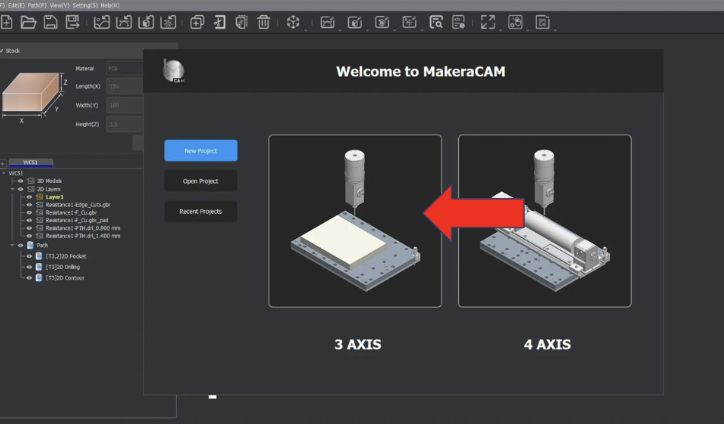
Task: Click the New Project button
Action: point(201,150)
